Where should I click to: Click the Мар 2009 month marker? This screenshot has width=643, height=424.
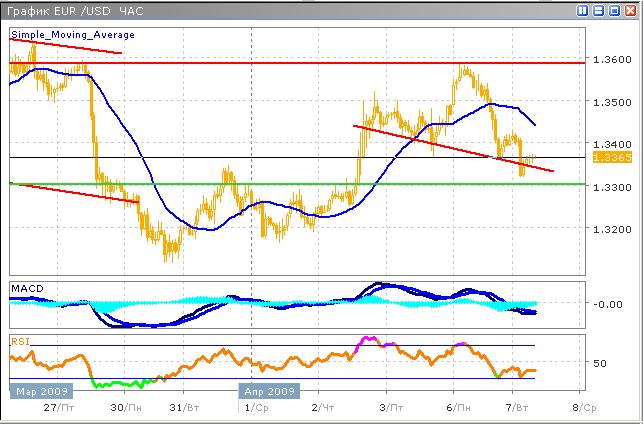[x=38, y=392]
